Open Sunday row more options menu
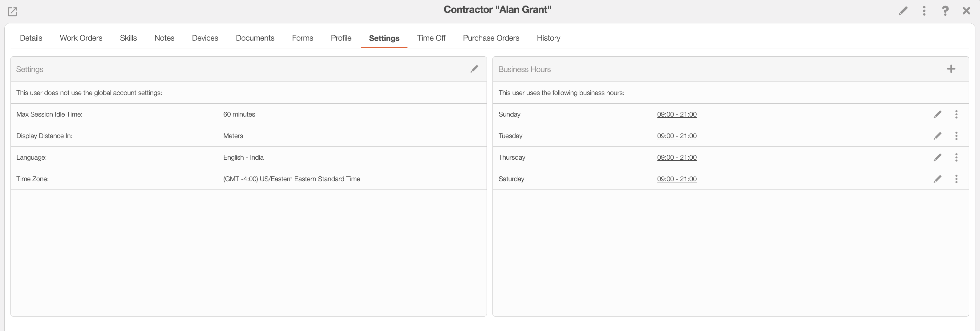 click(956, 114)
